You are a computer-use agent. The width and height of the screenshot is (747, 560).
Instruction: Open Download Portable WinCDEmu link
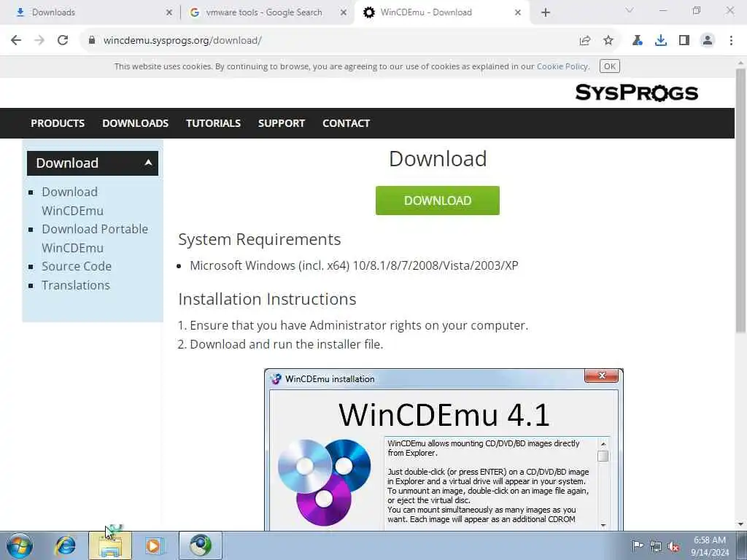tap(95, 238)
